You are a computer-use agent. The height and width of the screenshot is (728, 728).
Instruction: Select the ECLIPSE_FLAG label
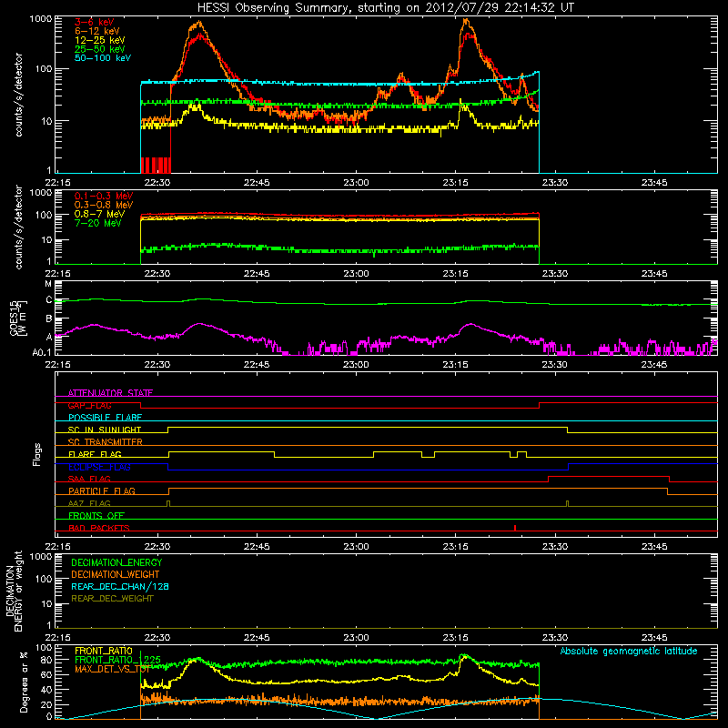(99, 467)
